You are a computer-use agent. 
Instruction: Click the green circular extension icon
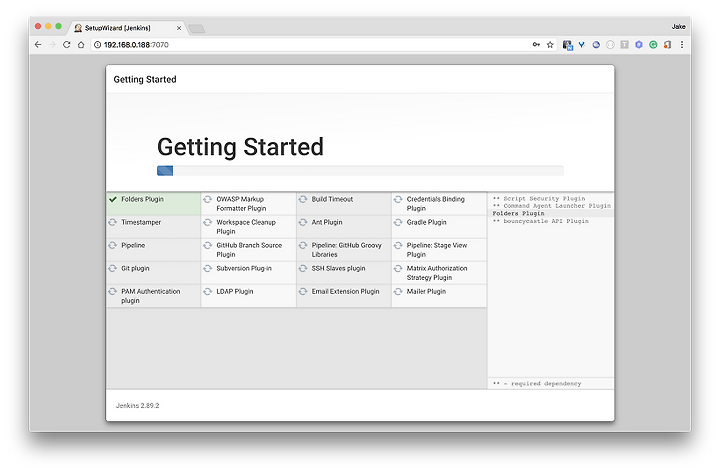click(653, 45)
